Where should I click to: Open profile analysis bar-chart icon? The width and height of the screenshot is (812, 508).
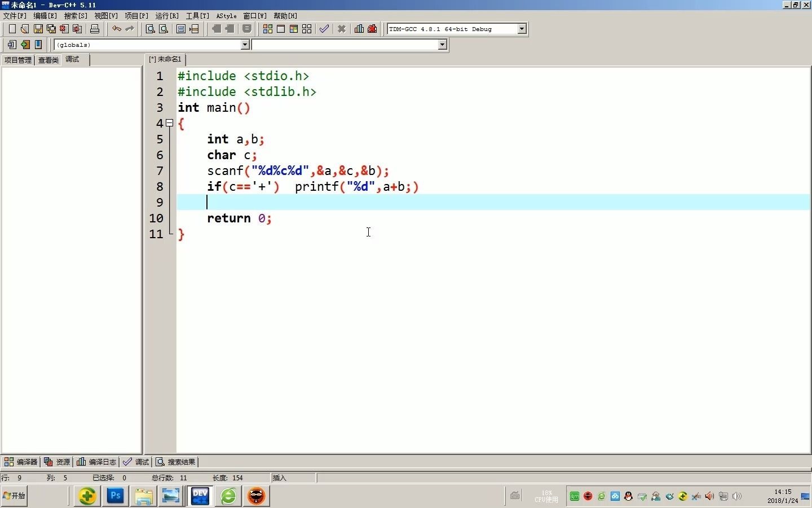click(x=359, y=29)
